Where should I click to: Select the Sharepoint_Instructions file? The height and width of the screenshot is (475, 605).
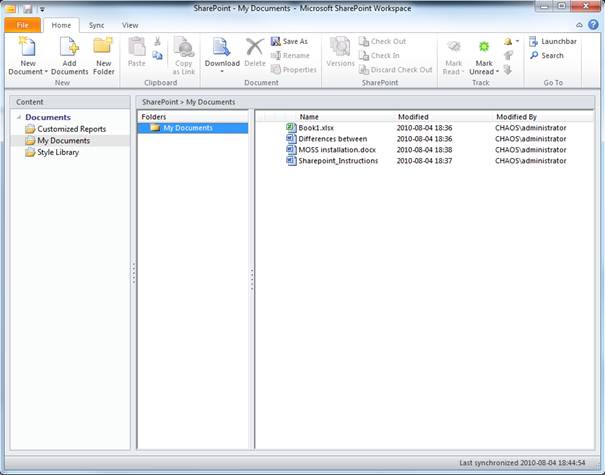[x=338, y=161]
